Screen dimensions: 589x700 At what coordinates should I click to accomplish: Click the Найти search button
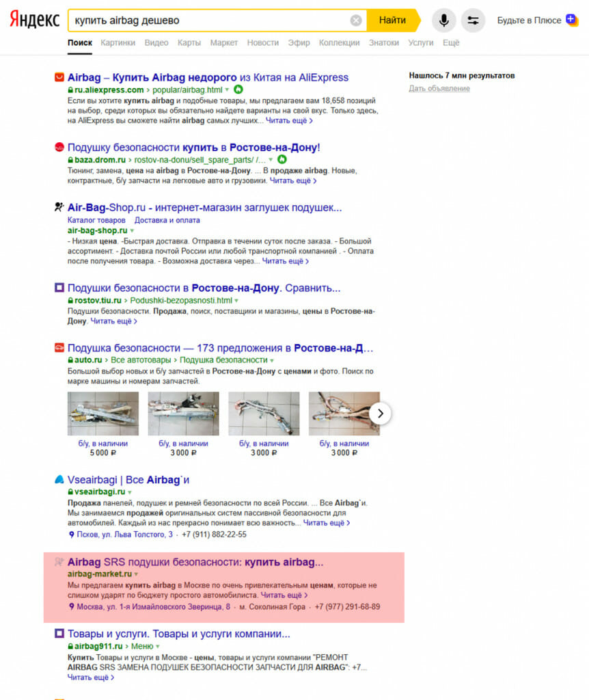(393, 20)
